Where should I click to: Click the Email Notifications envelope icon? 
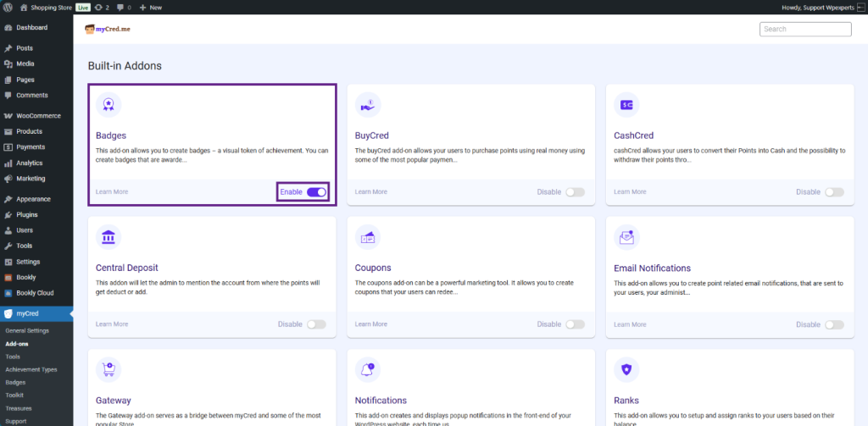point(626,237)
